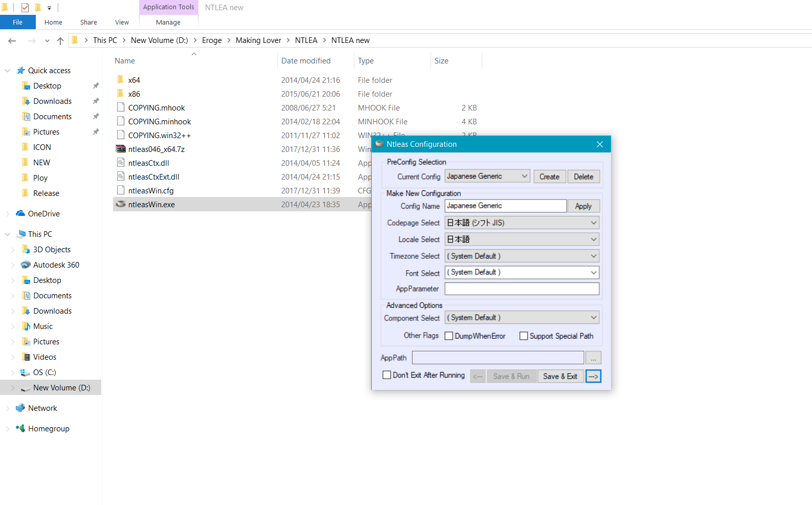
Task: Click the Up arrow navigation icon
Action: [60, 40]
